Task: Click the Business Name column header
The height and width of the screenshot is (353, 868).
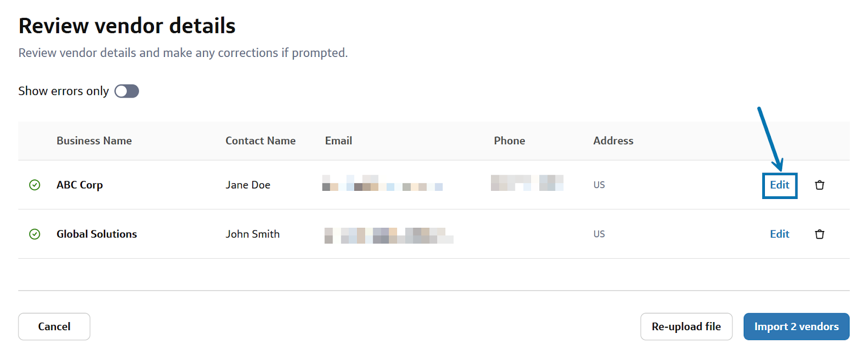Action: 94,141
